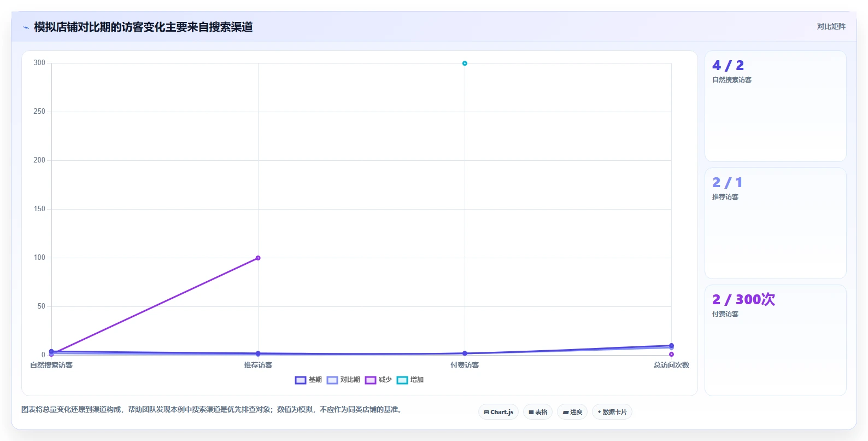Click the 总访问次数 x-axis label
This screenshot has width=868, height=441.
coord(671,365)
